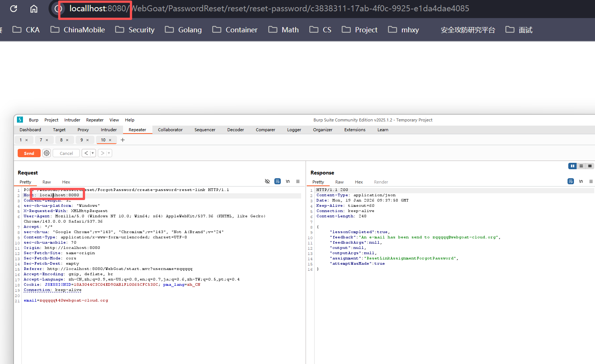The image size is (595, 364).
Task: Toggle show newline characters in response
Action: [x=581, y=182]
